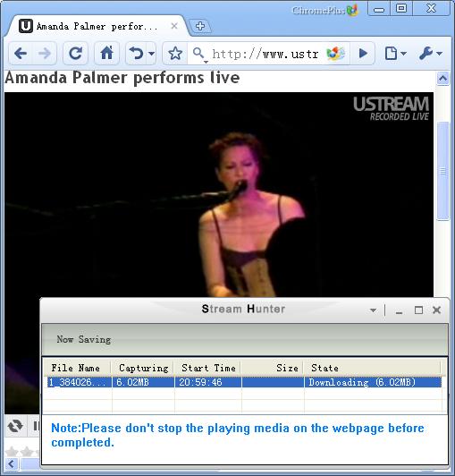Close the Amanda Palmer tab
The image size is (455, 476).
point(174,26)
